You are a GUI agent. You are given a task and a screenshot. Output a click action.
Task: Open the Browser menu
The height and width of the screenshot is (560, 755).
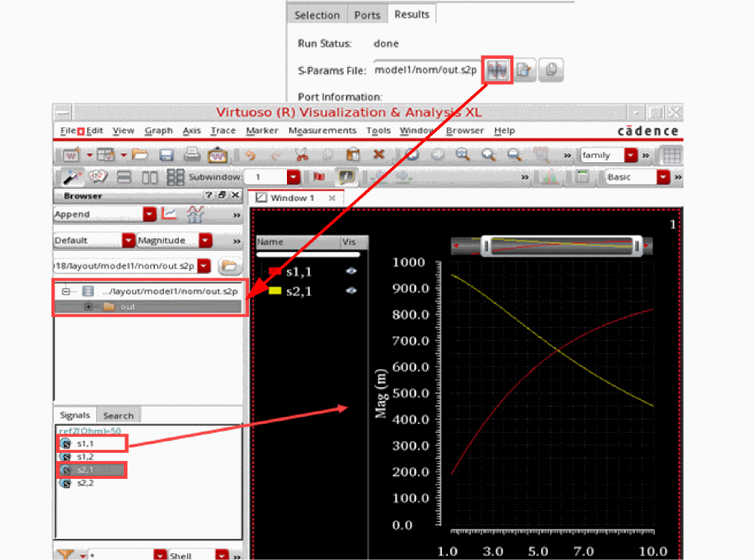pyautogui.click(x=464, y=130)
